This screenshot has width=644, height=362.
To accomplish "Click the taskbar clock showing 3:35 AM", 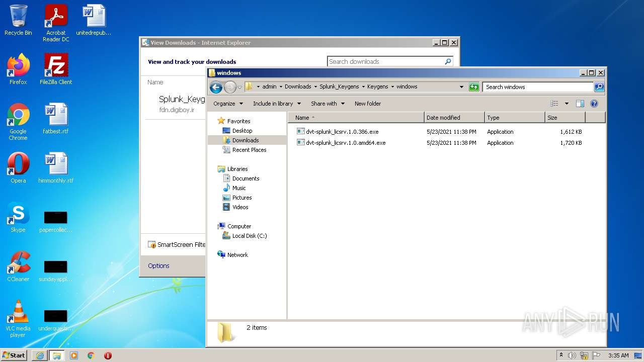I will tap(618, 355).
